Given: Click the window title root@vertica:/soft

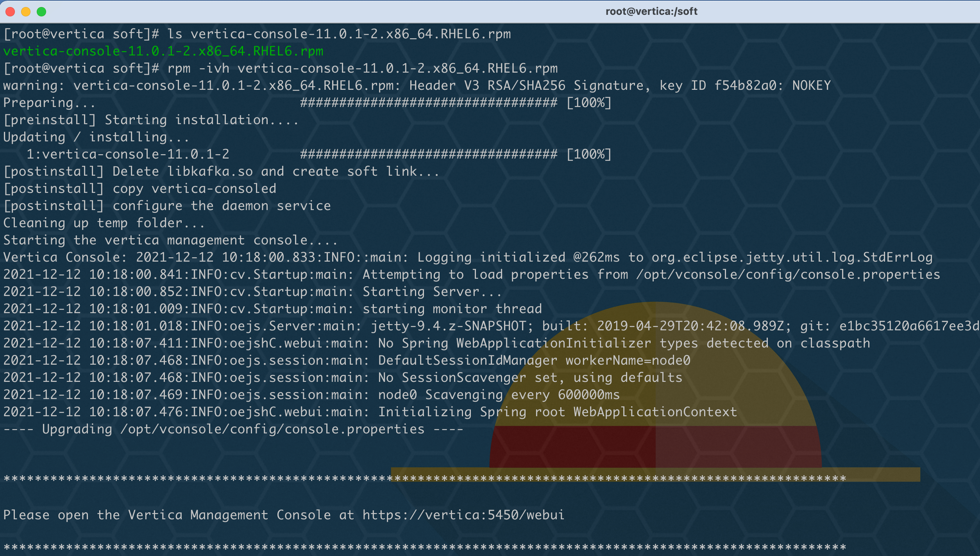Looking at the screenshot, I should click(651, 11).
